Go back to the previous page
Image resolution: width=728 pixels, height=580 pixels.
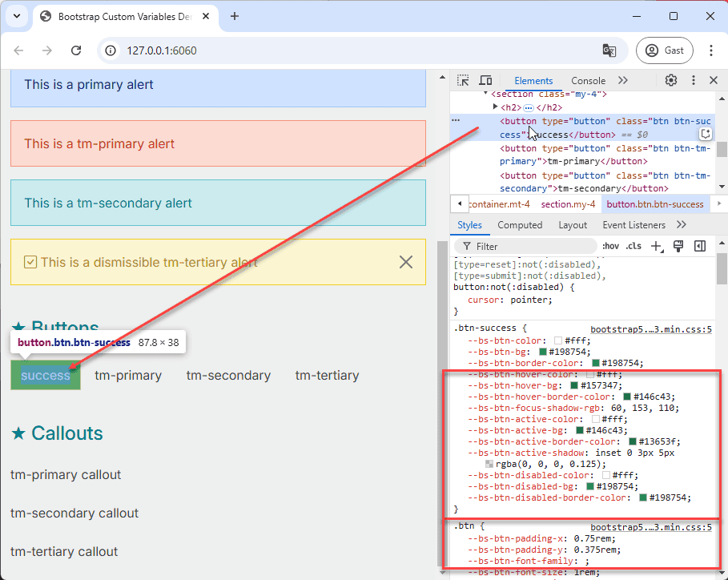(18, 50)
